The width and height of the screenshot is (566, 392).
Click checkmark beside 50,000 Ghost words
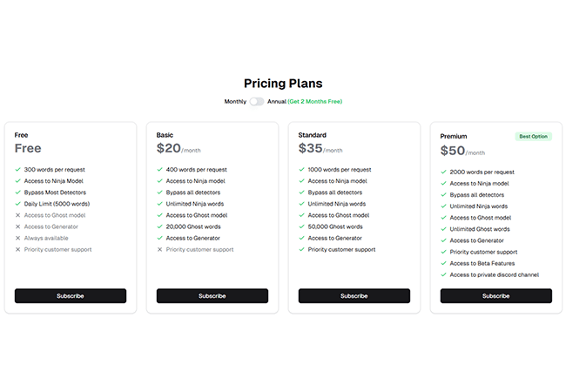tap(302, 226)
